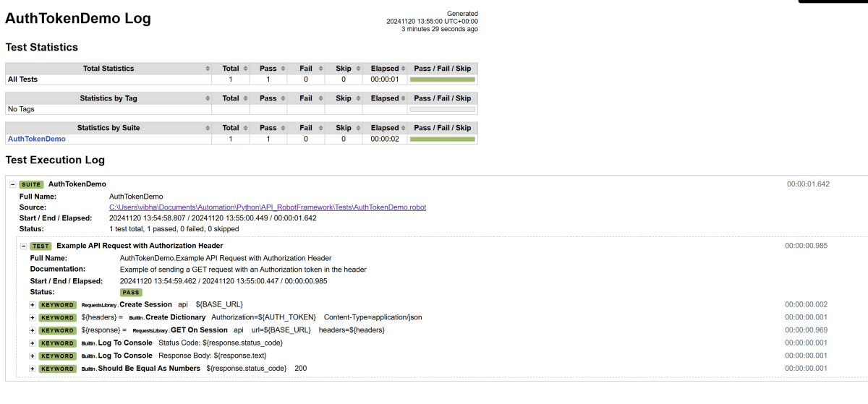Click the AuthTokenDemo suite green pass bar

(442, 139)
